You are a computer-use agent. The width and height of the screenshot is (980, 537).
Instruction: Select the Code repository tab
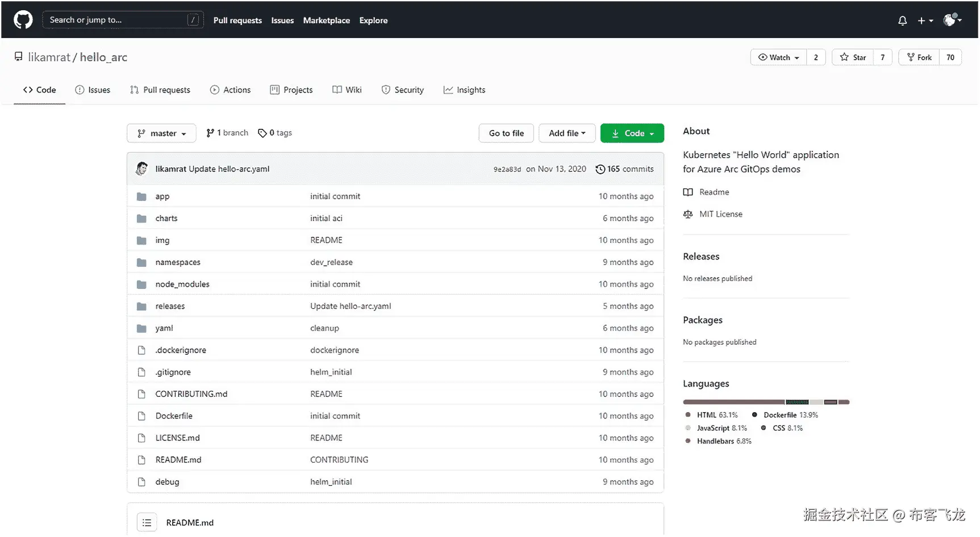point(40,90)
